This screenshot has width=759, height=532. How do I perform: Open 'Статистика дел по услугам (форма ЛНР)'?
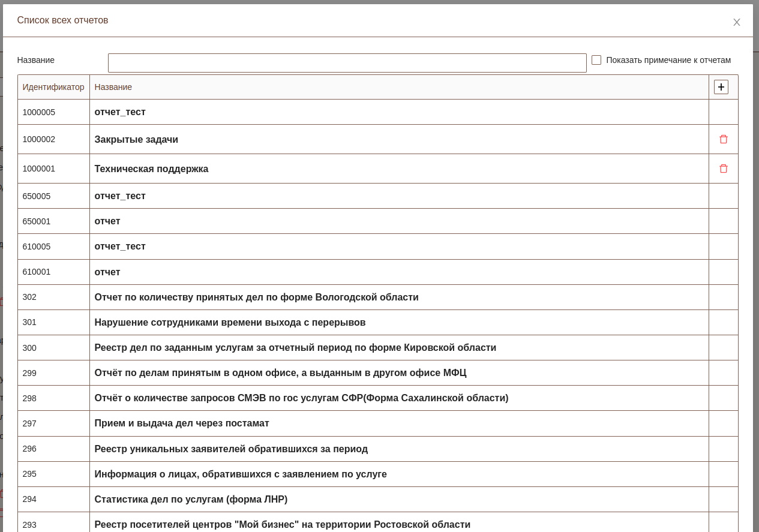pyautogui.click(x=191, y=500)
